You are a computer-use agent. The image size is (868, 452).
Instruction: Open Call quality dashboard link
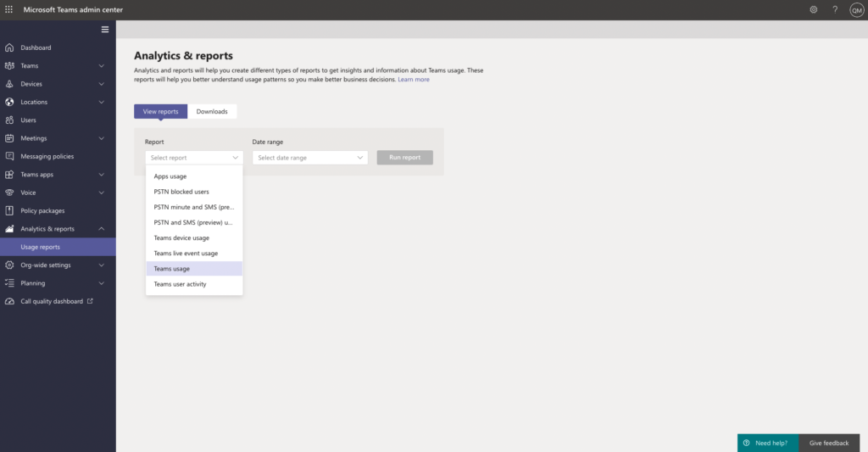[58, 301]
